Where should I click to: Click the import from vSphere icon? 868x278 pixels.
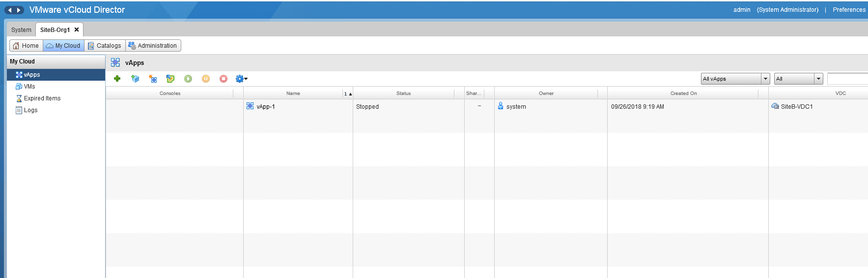pos(170,79)
